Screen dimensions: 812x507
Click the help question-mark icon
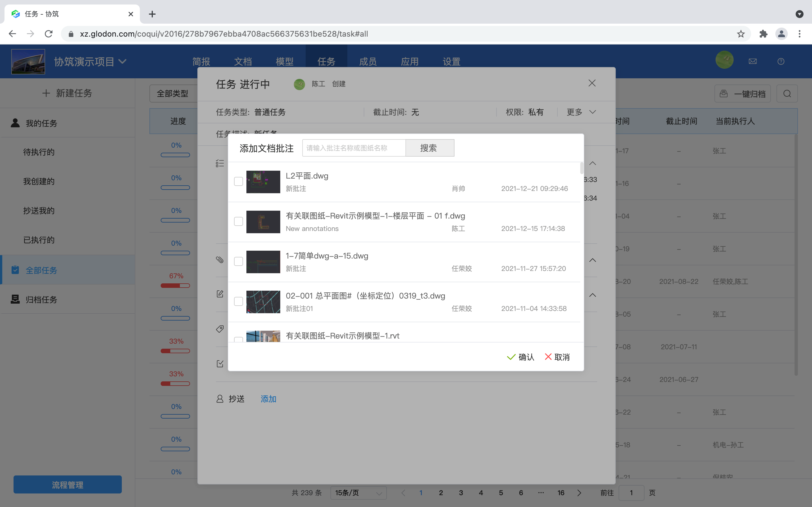coord(781,61)
